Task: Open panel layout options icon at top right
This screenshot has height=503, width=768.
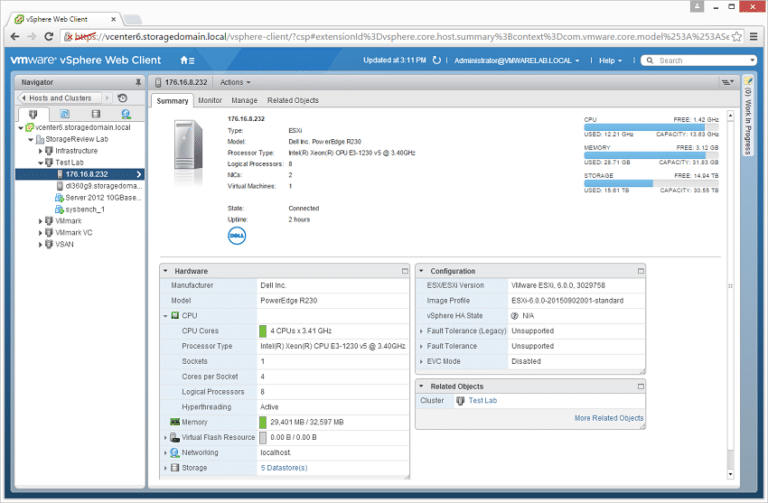Action: (x=727, y=82)
